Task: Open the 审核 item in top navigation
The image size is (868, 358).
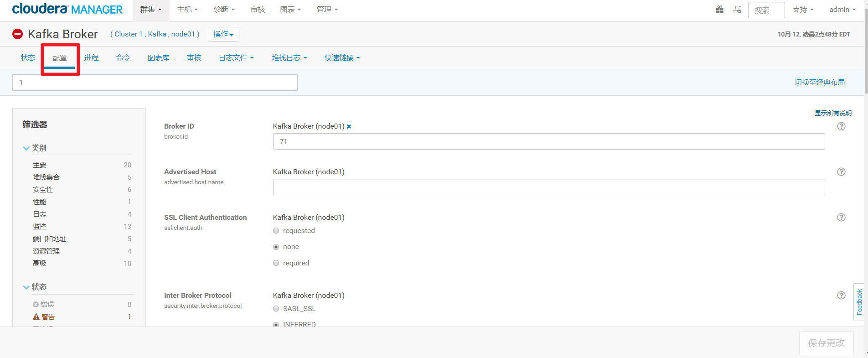Action: pyautogui.click(x=258, y=10)
